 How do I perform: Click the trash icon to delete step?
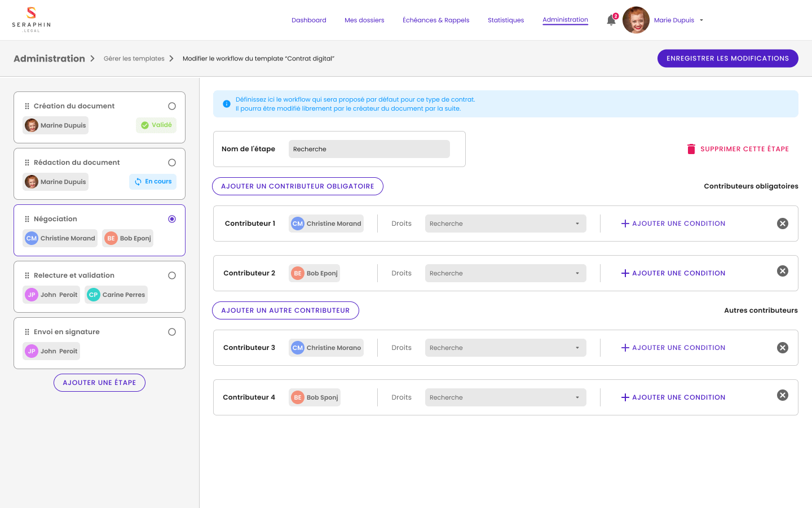point(691,149)
